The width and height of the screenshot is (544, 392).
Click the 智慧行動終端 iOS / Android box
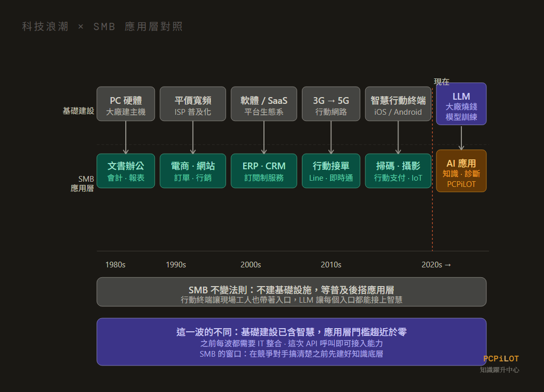click(398, 104)
